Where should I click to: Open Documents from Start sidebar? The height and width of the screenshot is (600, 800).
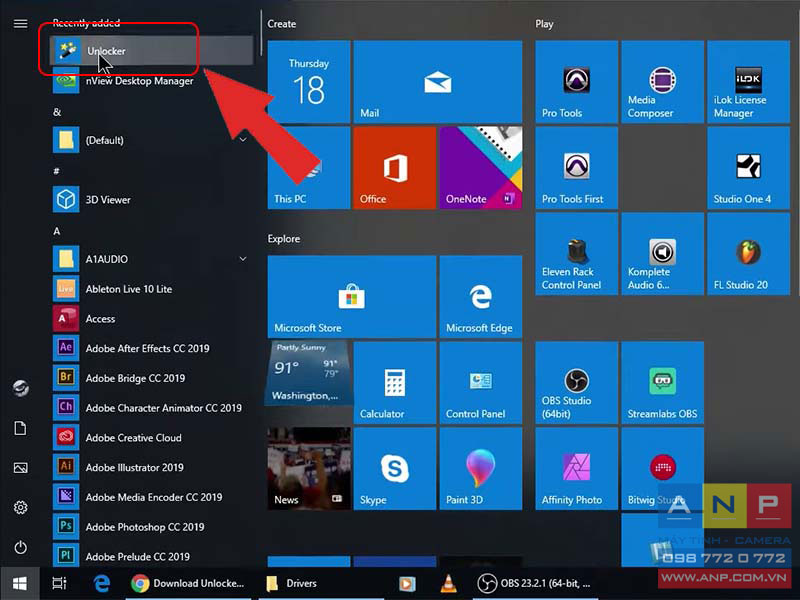pyautogui.click(x=20, y=428)
